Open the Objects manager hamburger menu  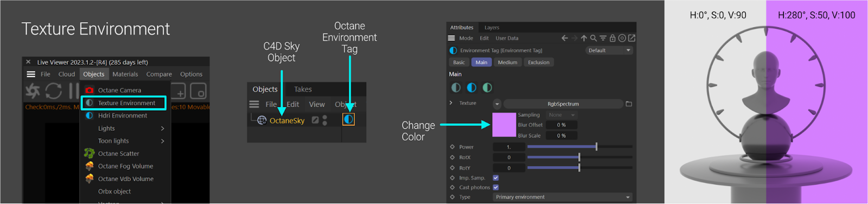(254, 104)
